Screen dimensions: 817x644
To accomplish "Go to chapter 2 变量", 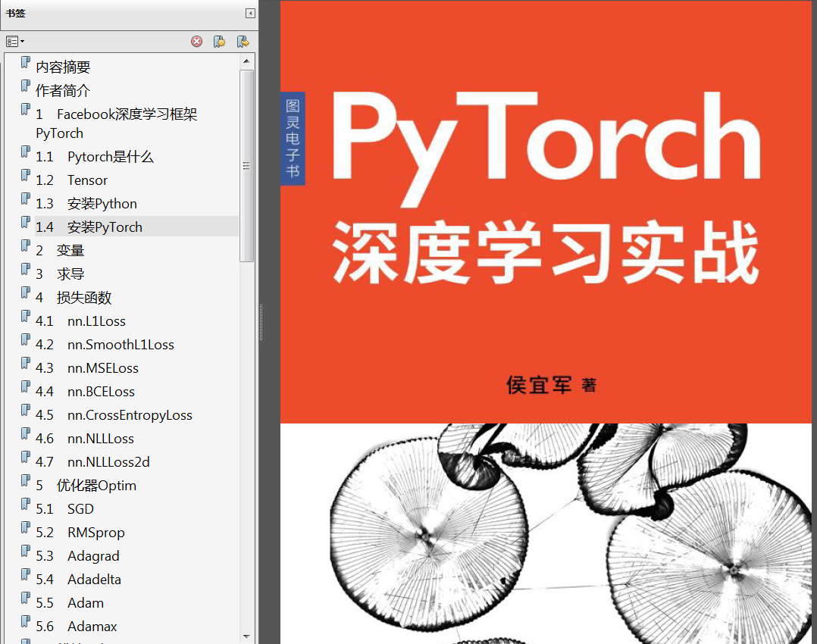I will pyautogui.click(x=60, y=251).
